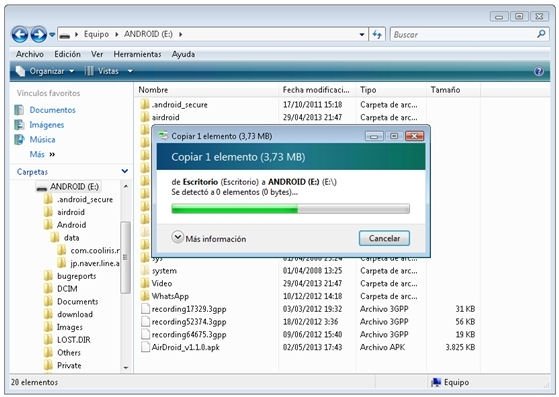Screen dimensions: 559x397
Task: Show more favorites with Más
Action: pyautogui.click(x=42, y=154)
